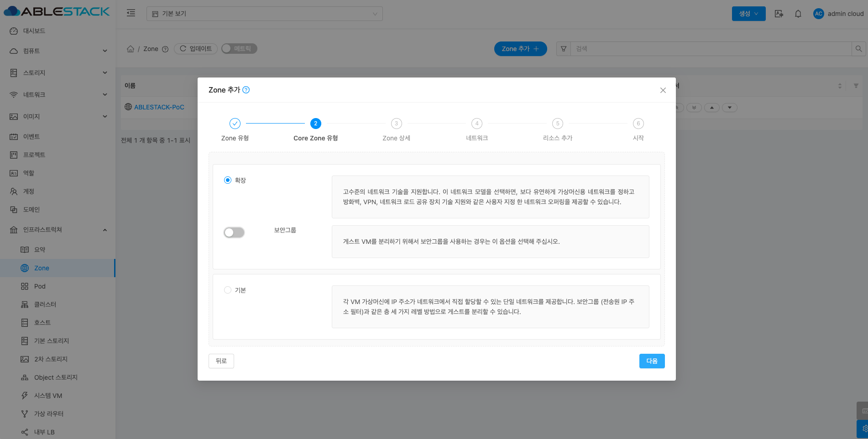Select the 기본 radio option
The height and width of the screenshot is (439, 868).
tap(228, 290)
